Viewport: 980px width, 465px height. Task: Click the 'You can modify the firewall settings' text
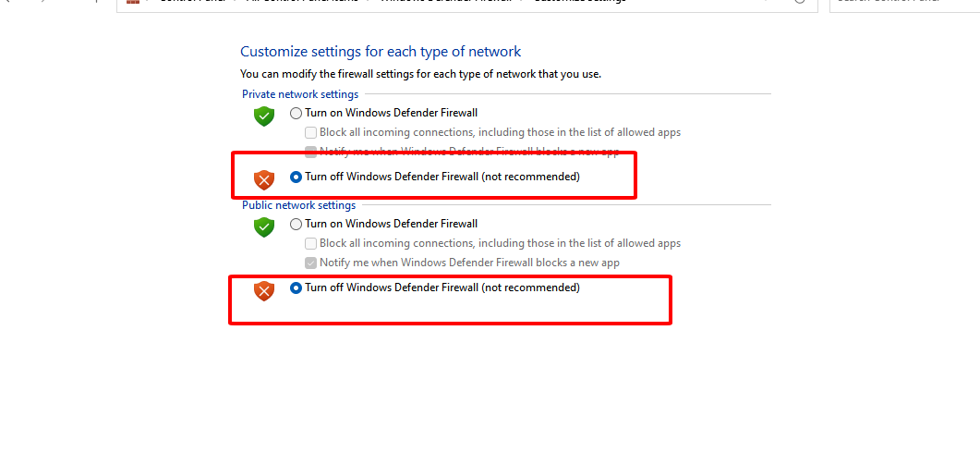pos(420,74)
